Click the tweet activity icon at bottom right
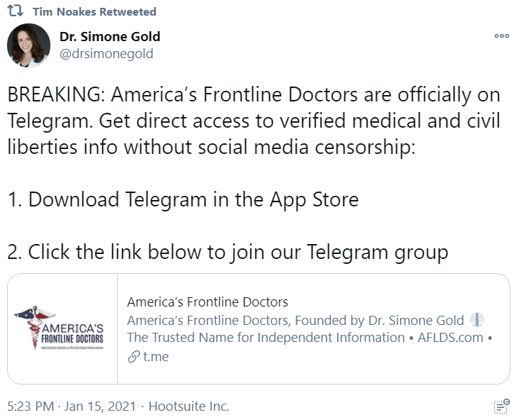 point(501,407)
